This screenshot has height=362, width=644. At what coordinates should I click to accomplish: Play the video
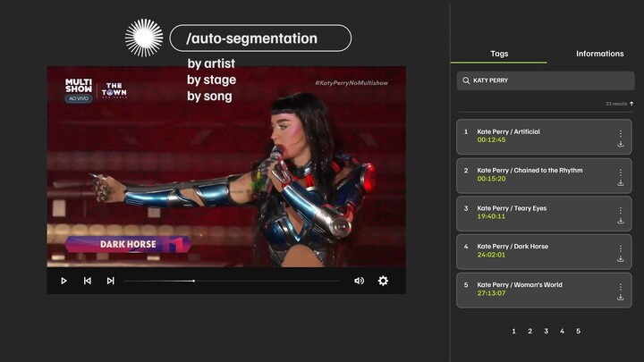click(x=64, y=281)
